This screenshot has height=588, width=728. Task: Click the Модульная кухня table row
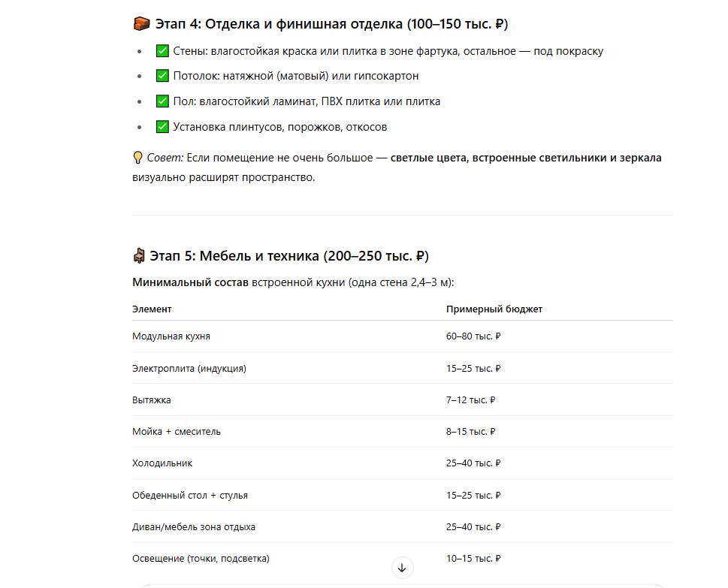click(x=403, y=336)
